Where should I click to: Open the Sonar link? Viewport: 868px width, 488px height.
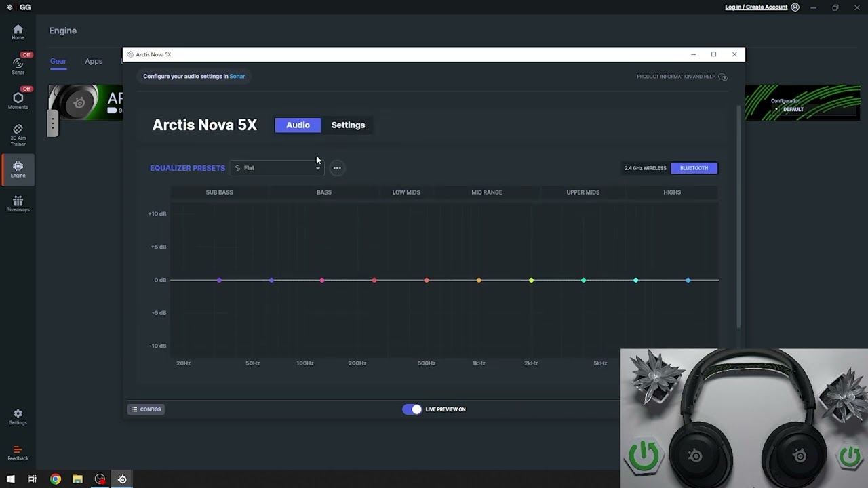[x=237, y=77]
